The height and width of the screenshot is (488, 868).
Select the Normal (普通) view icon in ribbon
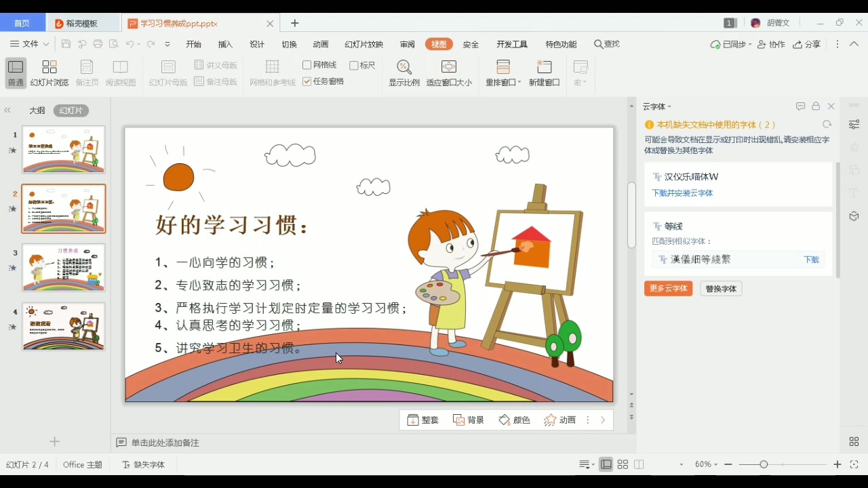point(16,73)
